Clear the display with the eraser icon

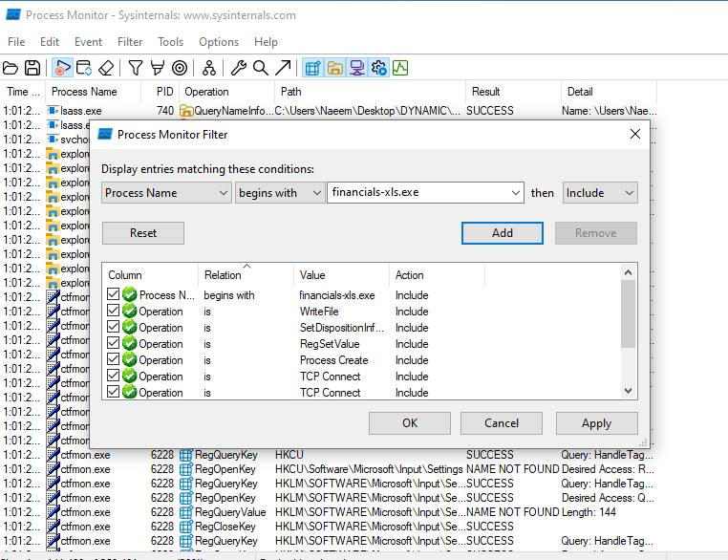tap(106, 68)
